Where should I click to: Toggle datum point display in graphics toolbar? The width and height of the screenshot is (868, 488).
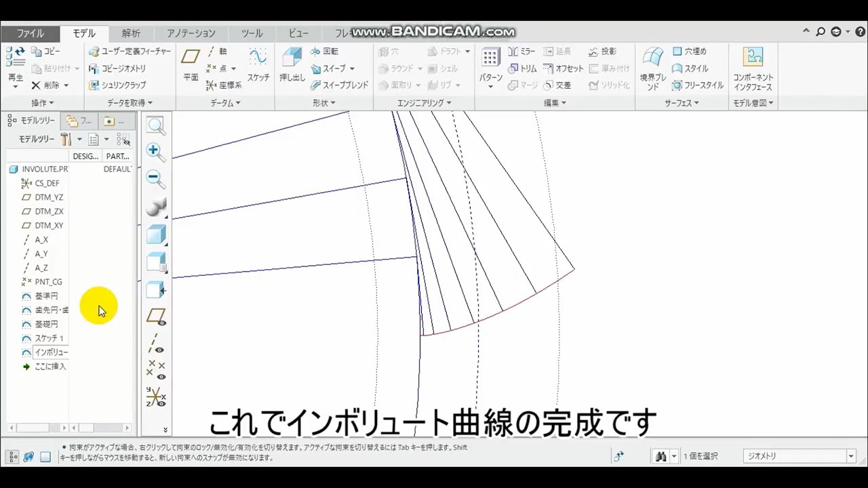pos(156,370)
